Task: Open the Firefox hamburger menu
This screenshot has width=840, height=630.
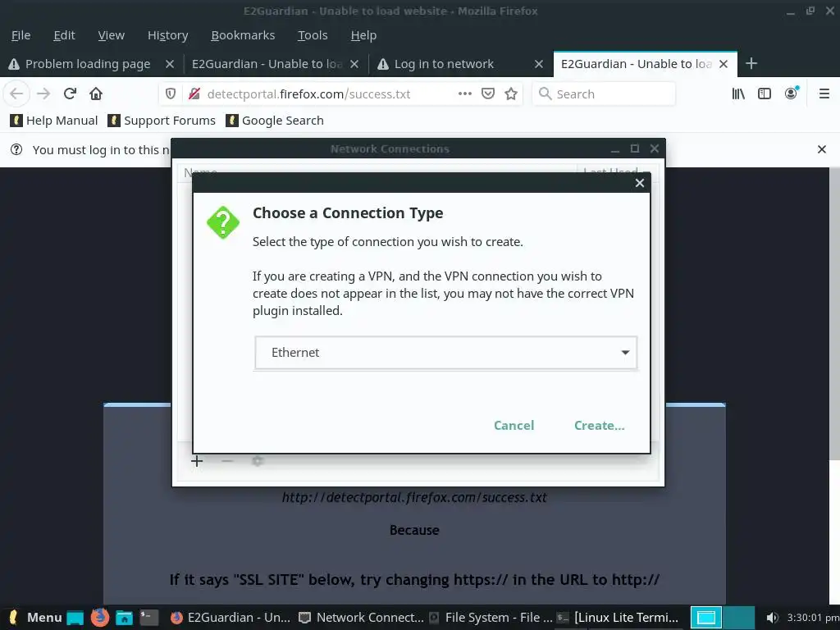Action: [x=824, y=94]
